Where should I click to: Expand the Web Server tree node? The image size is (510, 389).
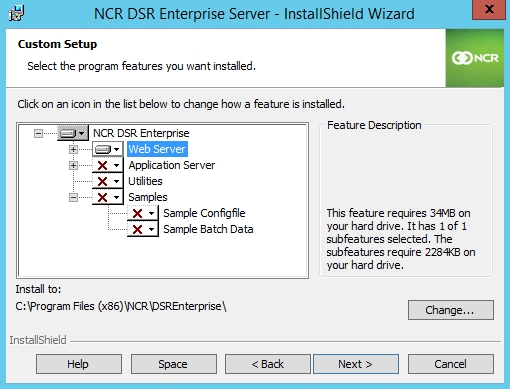point(73,149)
